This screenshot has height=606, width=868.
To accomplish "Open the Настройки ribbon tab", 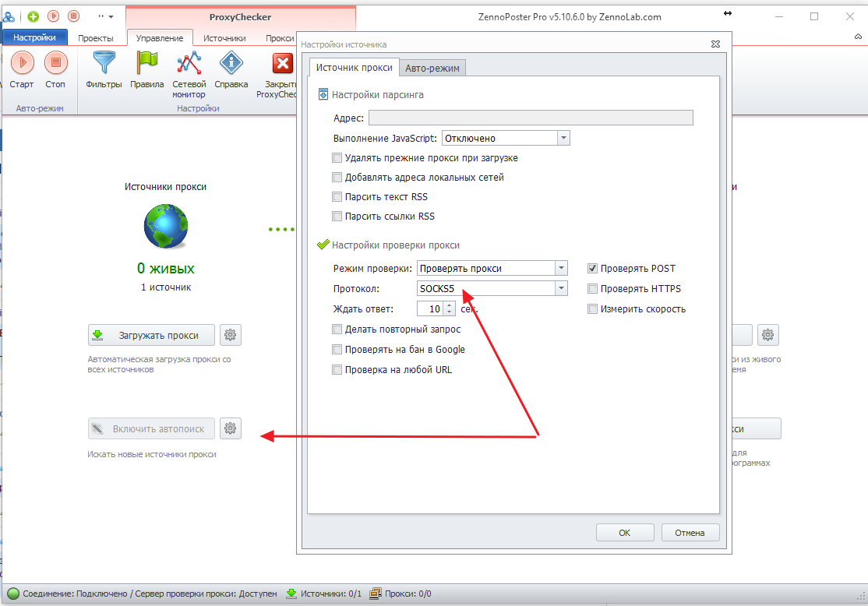I will point(34,37).
